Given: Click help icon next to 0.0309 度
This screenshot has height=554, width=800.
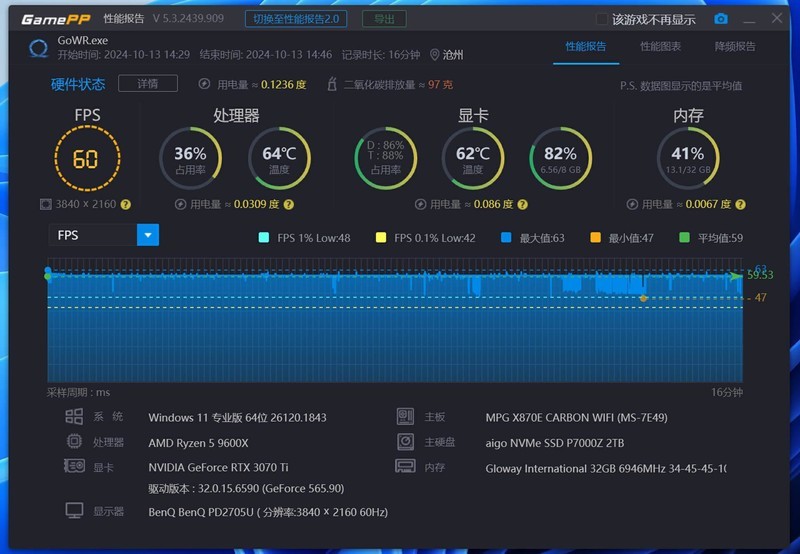Looking at the screenshot, I should pos(289,205).
